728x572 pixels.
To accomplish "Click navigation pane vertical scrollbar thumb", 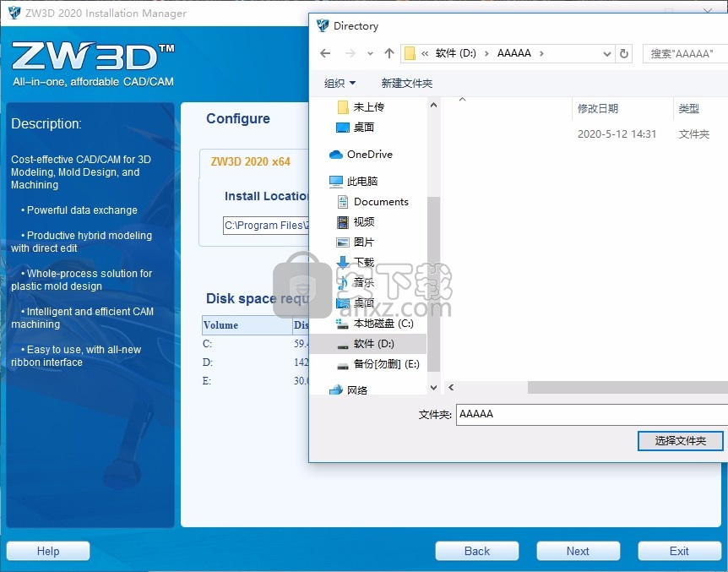I will (x=433, y=283).
